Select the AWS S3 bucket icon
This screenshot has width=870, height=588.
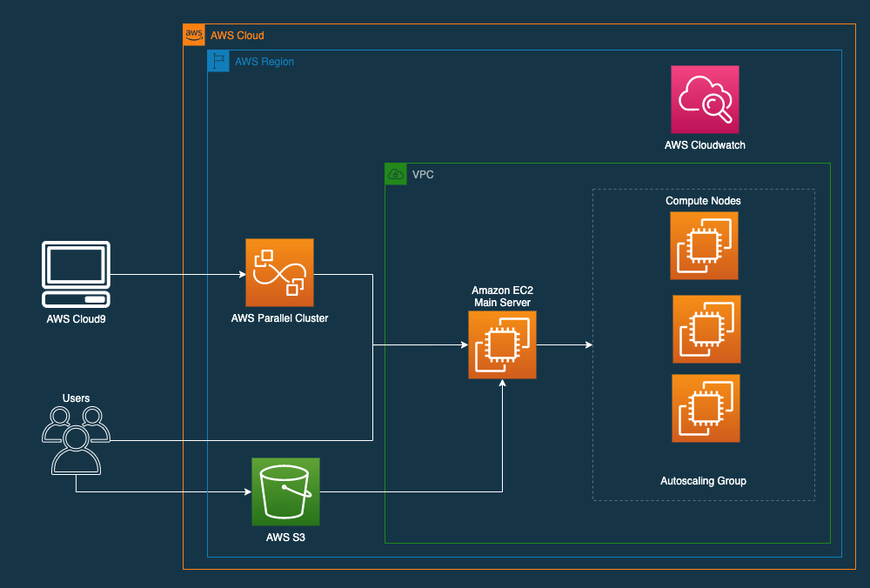click(285, 491)
